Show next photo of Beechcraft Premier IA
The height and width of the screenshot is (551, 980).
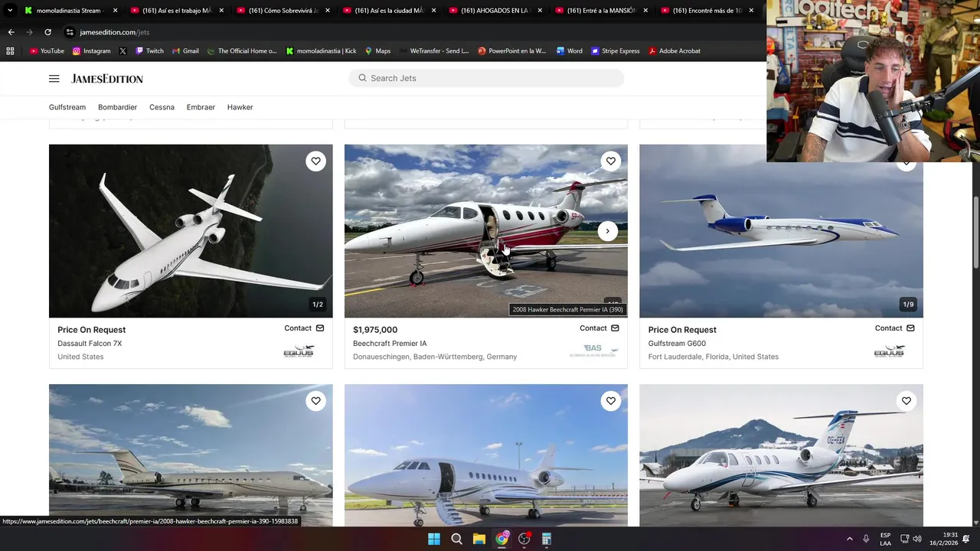[x=607, y=231]
